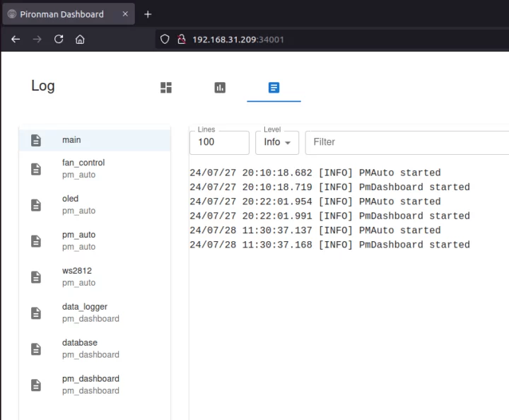Image resolution: width=509 pixels, height=420 pixels.
Task: Click the file icon beside data_logger
Action: tap(36, 313)
